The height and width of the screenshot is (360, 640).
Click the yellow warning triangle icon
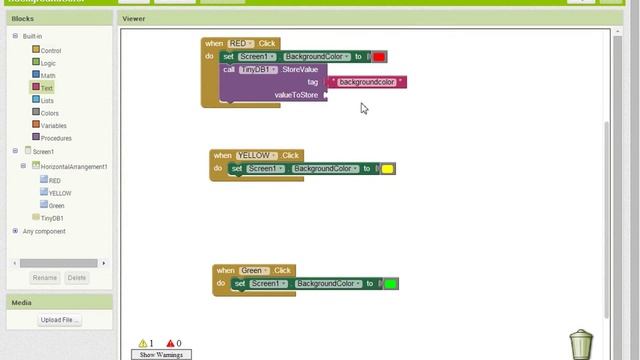tap(142, 343)
